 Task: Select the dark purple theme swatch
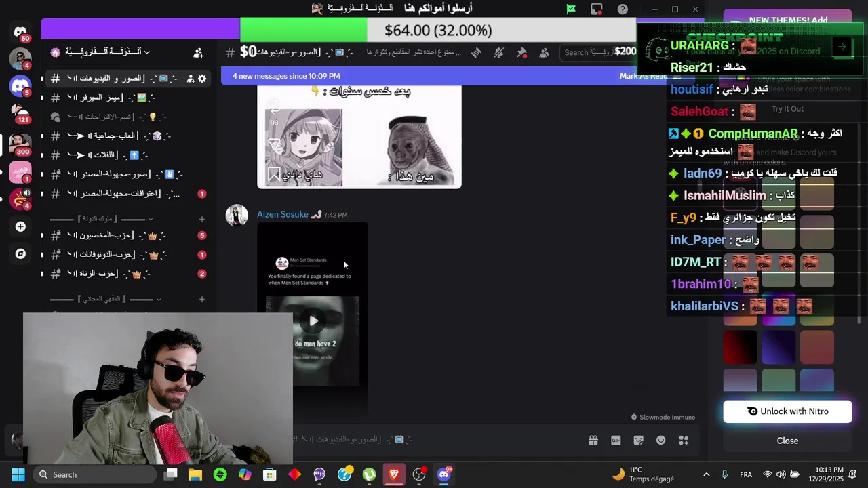coord(778,348)
